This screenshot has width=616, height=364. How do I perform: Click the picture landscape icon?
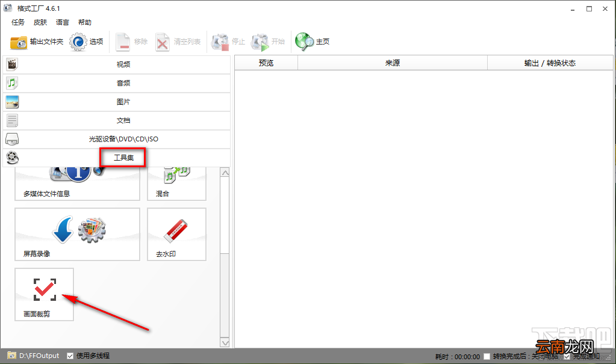12,102
